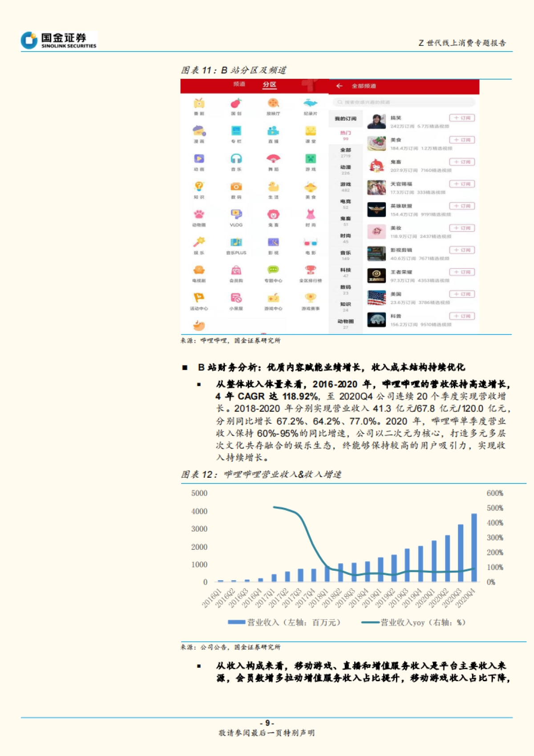Viewport: 534px width, 756px height.
Task: Open the 会员购 shopping bag icon
Action: click(x=236, y=270)
